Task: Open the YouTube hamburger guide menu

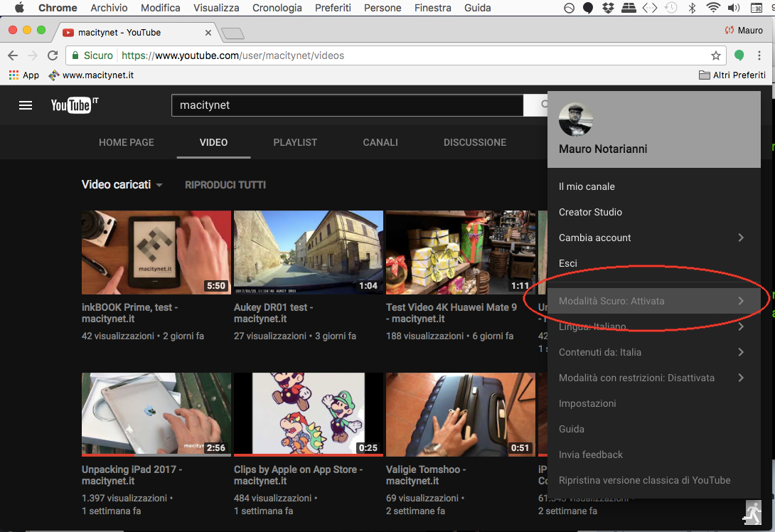Action: (x=25, y=105)
